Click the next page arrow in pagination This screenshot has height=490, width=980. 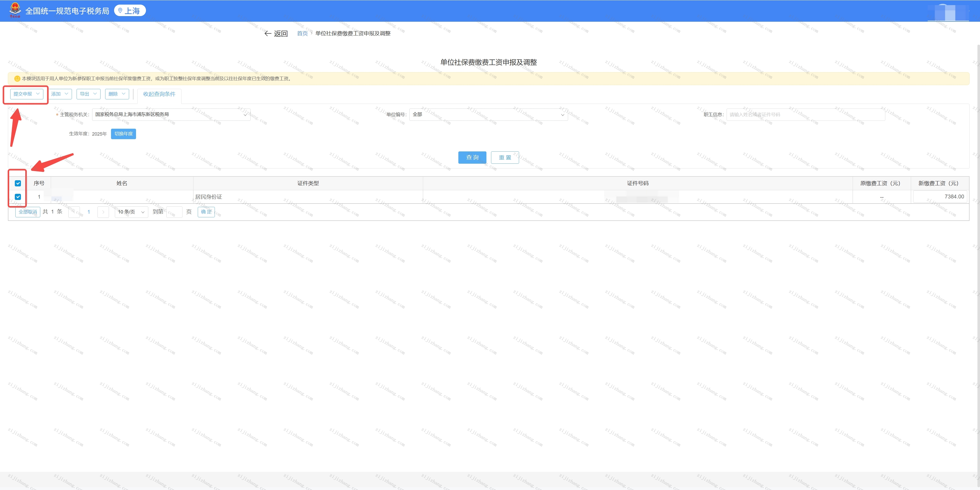[103, 212]
